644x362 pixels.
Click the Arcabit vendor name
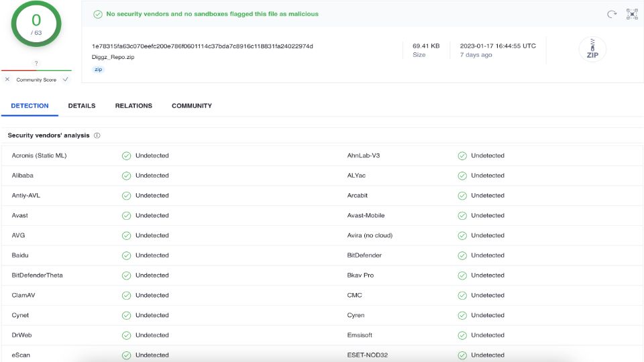point(358,195)
